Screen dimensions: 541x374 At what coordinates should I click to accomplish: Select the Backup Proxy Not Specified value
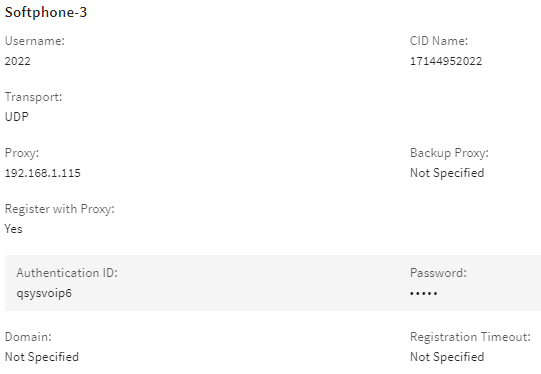pyautogui.click(x=447, y=173)
